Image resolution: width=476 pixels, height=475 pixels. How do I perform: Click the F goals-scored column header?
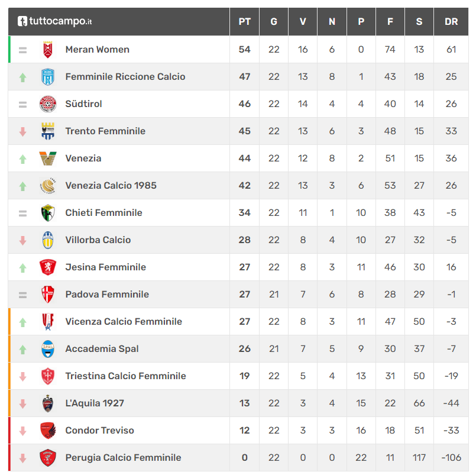pyautogui.click(x=390, y=21)
